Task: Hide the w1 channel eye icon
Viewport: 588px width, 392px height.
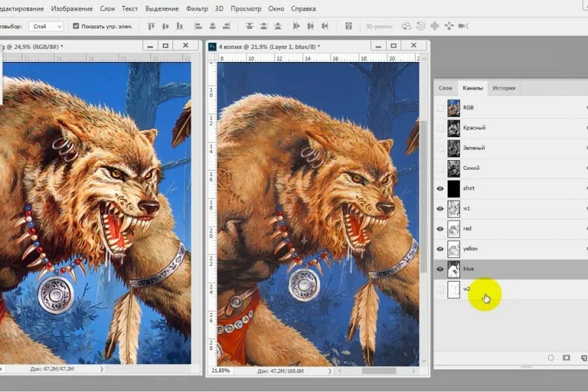Action: pyautogui.click(x=440, y=208)
